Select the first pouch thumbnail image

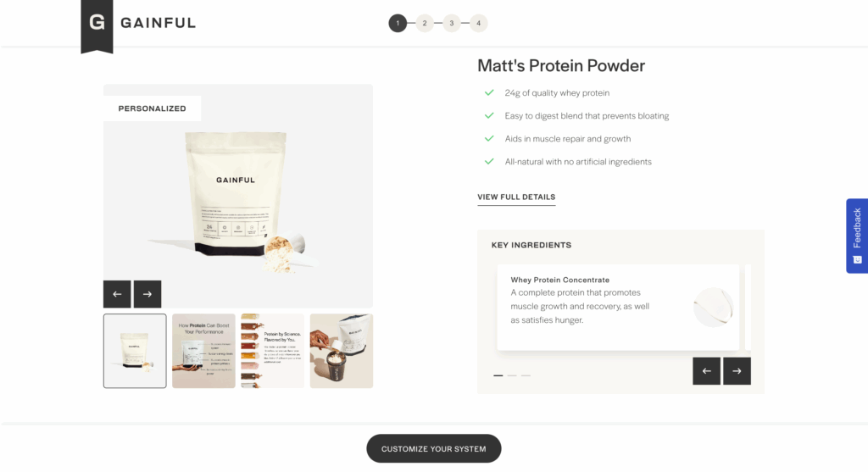pos(135,351)
